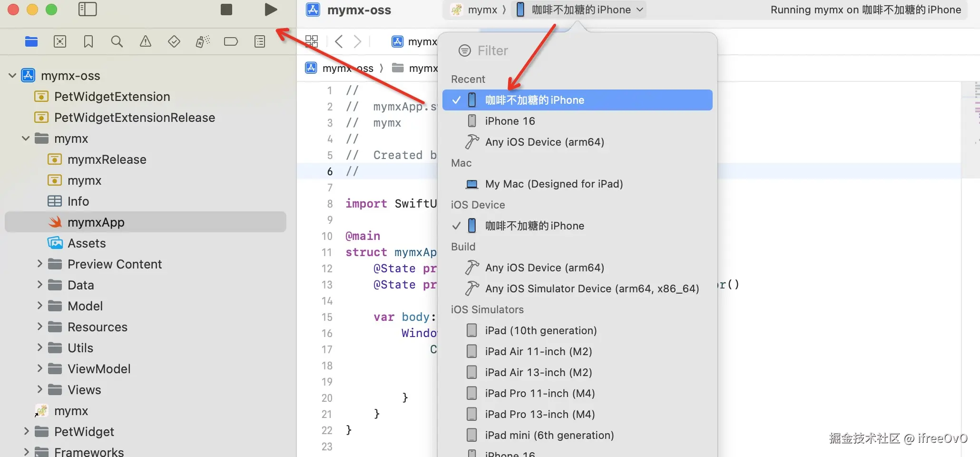
Task: Click the Run play button in toolbar
Action: tap(271, 10)
